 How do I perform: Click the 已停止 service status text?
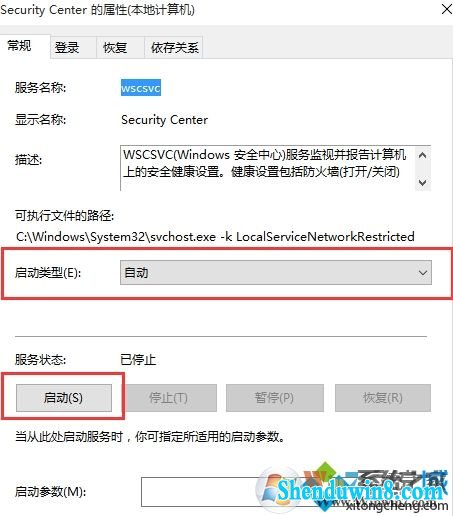pos(138,360)
